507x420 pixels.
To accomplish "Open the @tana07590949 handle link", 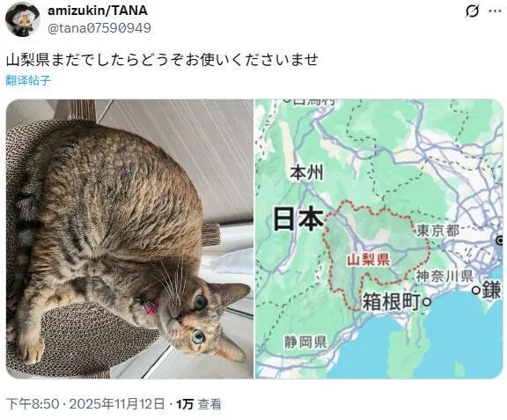I will point(99,28).
